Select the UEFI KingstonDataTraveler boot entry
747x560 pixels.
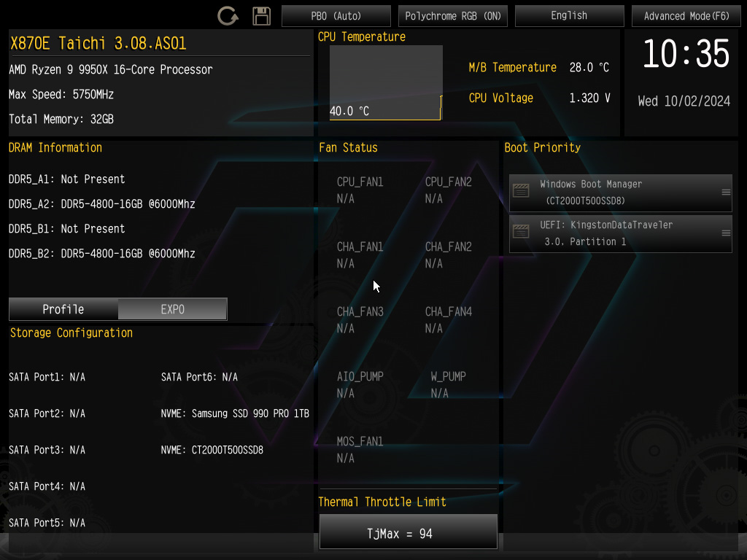620,233
